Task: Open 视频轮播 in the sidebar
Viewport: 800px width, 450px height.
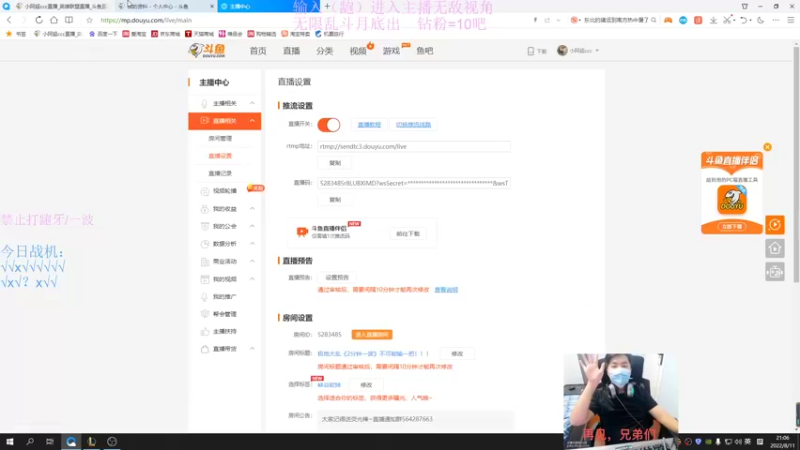Action: [224, 191]
